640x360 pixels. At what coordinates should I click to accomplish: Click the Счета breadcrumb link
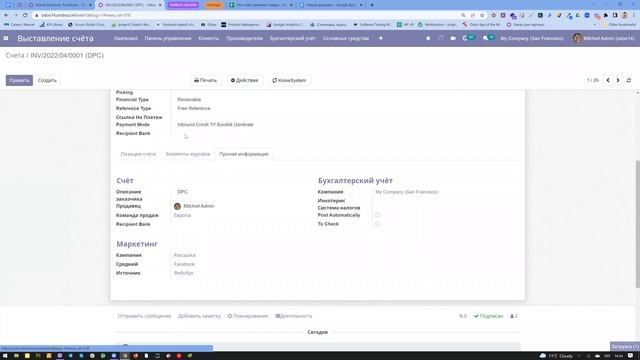[15, 56]
